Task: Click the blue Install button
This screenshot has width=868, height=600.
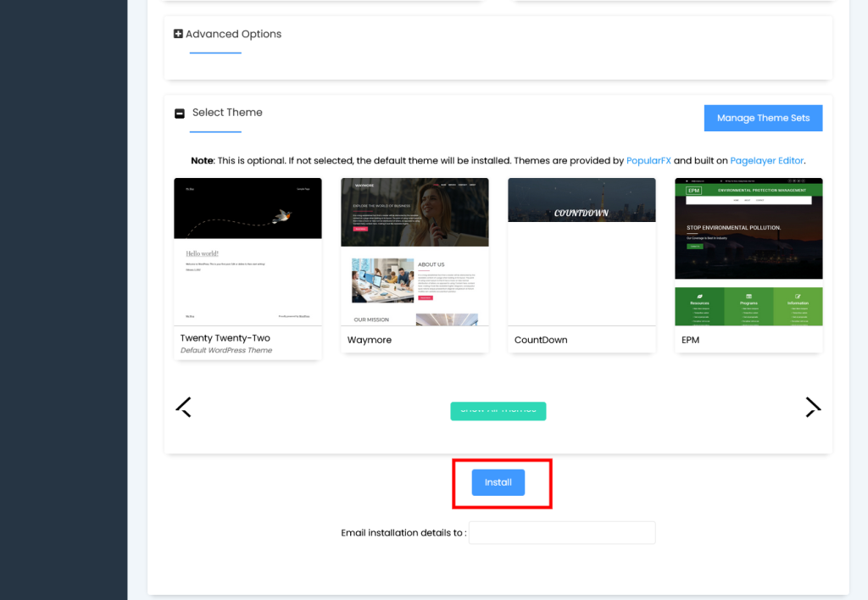Action: 498,482
